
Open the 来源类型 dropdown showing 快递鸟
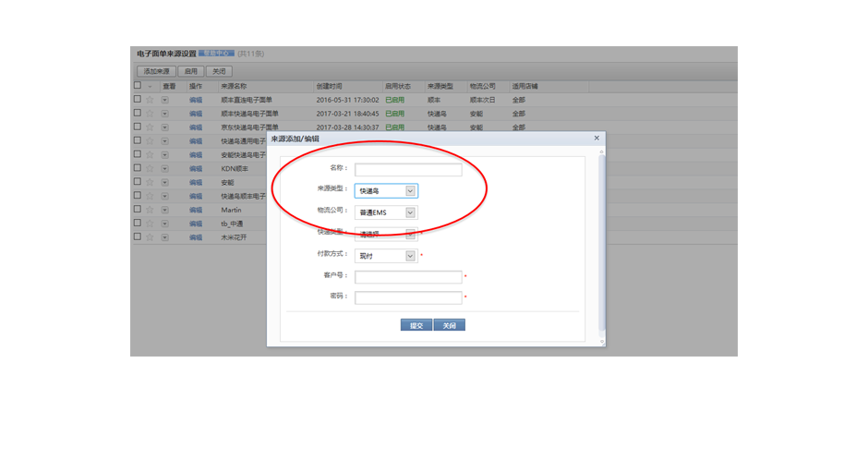pos(411,191)
